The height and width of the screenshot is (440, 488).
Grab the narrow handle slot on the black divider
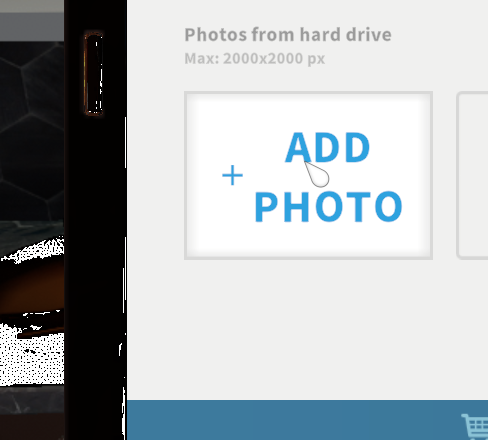click(94, 74)
